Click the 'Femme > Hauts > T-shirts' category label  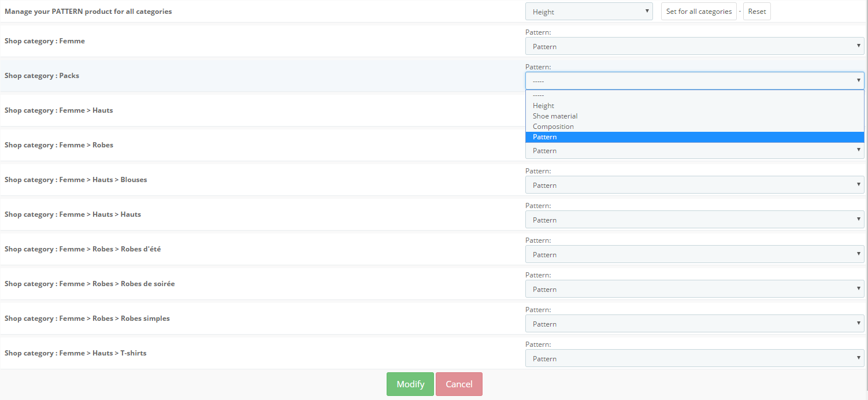click(x=76, y=353)
